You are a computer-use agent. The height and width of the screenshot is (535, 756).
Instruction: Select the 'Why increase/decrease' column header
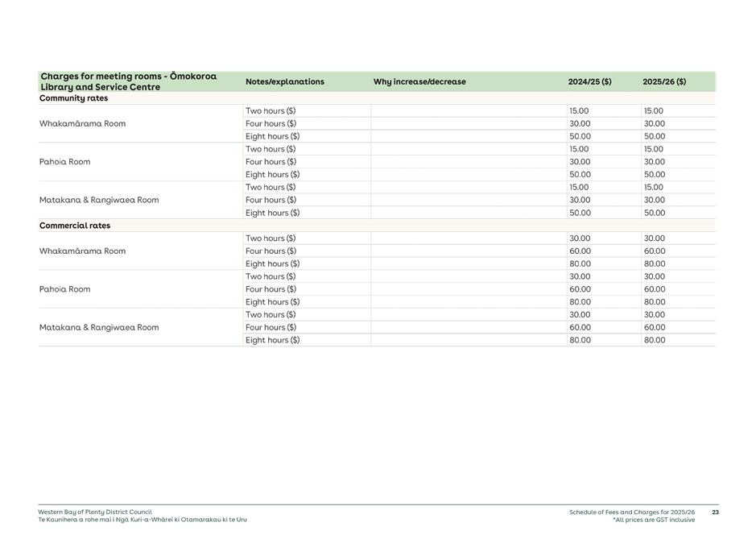419,81
